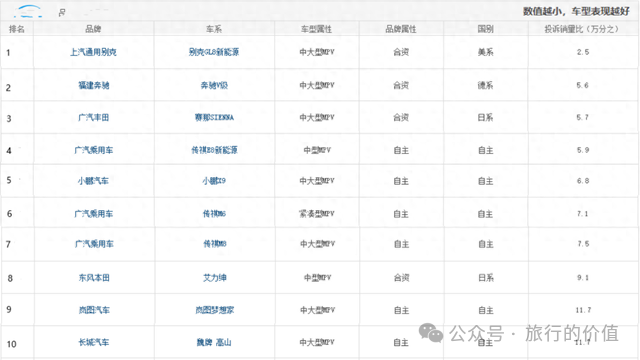Click the WeChat logo in watermark

point(431,333)
